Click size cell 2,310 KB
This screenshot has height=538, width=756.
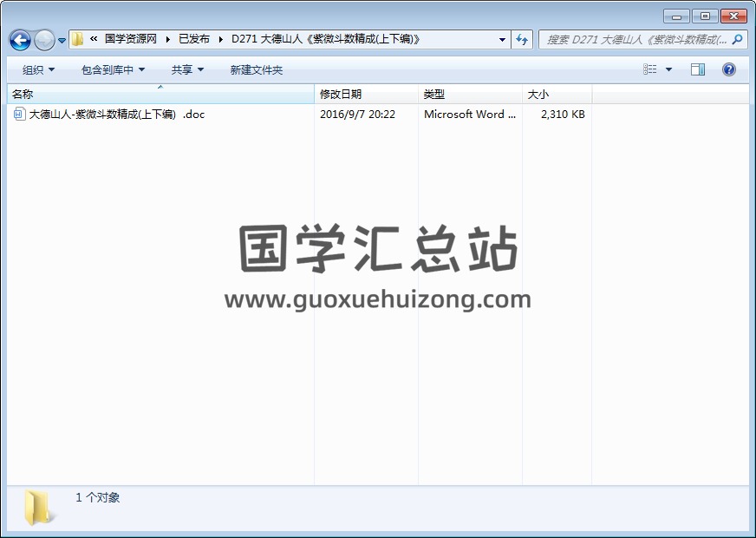(563, 115)
